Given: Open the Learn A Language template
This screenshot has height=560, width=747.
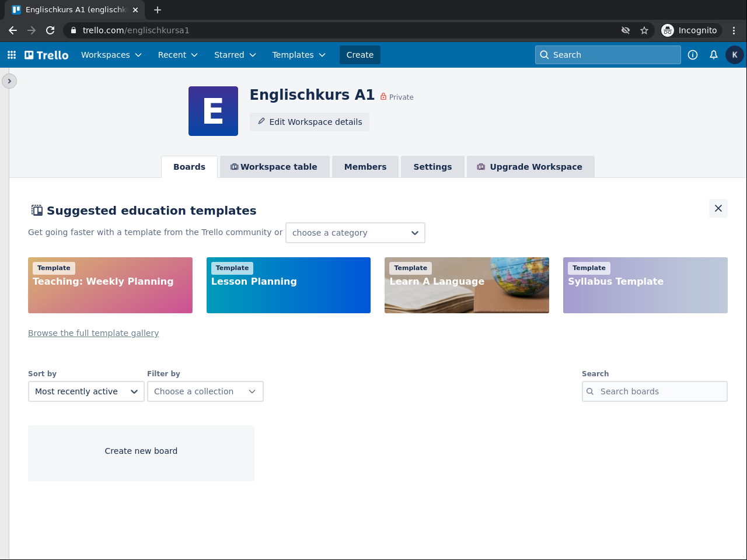Looking at the screenshot, I should coord(467,285).
